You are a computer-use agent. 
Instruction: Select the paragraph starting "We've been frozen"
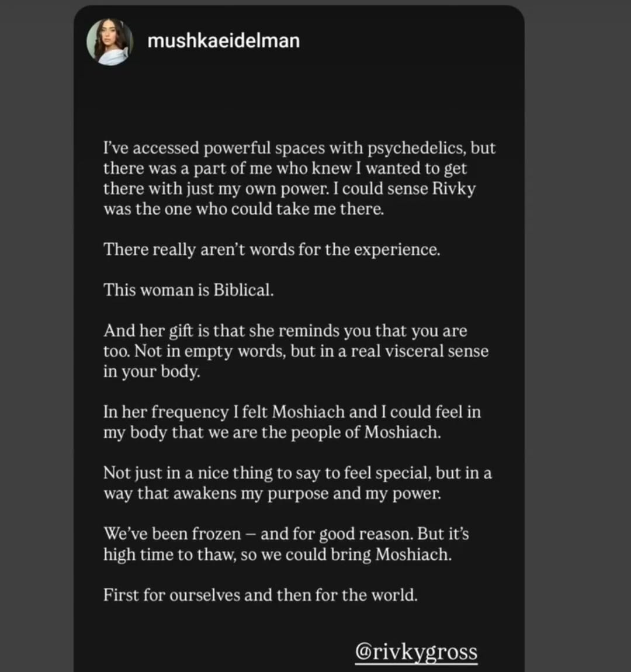pyautogui.click(x=286, y=544)
